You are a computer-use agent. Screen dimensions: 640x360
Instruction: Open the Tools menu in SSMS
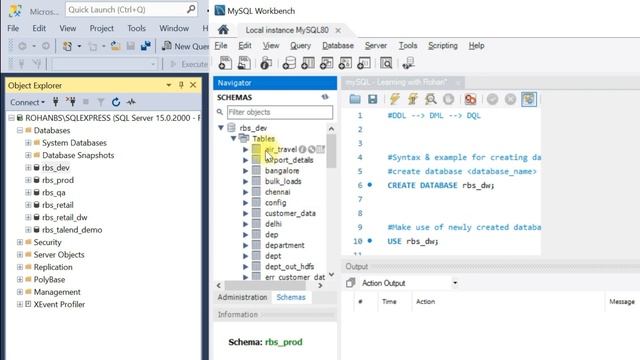pyautogui.click(x=136, y=28)
